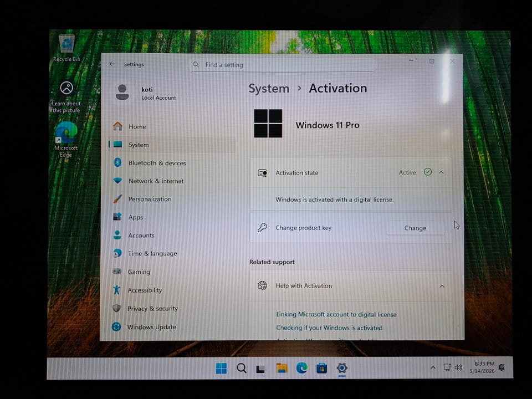The height and width of the screenshot is (399, 532).
Task: Click the Accessibility figure icon
Action: (x=117, y=290)
